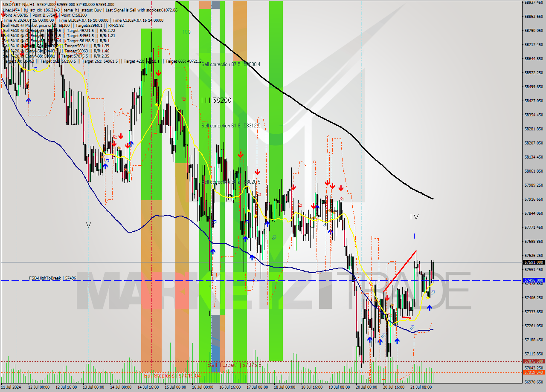
Task: Select the 'FSB-HighToBreak | 57496' label
Action: [x=52, y=278]
